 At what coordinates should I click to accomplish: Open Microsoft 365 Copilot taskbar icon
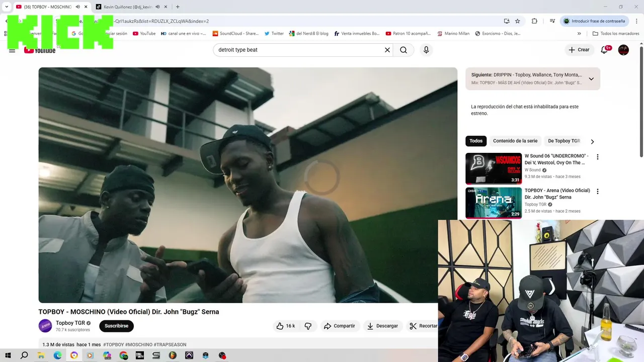tap(107, 355)
